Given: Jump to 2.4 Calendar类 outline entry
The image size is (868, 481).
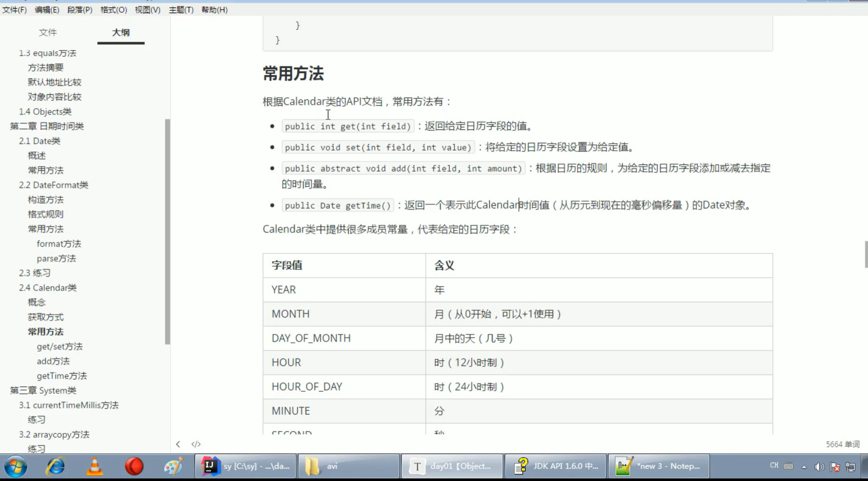Looking at the screenshot, I should 48,288.
